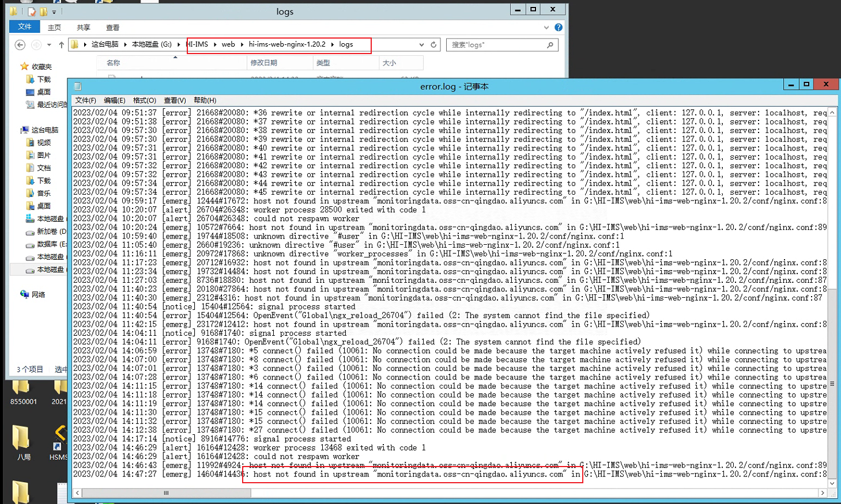Screen dimensions: 841x504
Task: Expand the ribbon using the chevron
Action: (546, 27)
